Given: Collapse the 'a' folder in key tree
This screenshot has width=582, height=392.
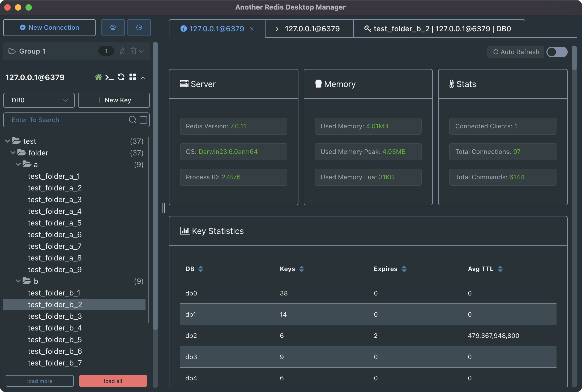Looking at the screenshot, I should point(18,164).
